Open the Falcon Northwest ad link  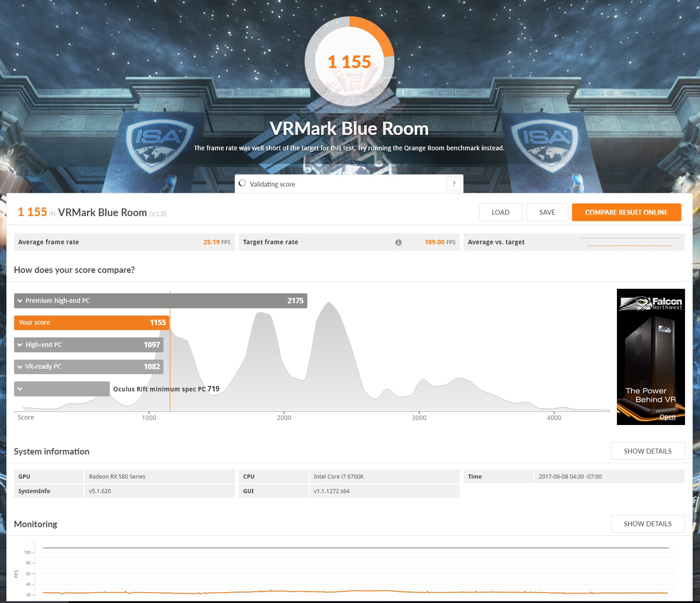coord(667,417)
